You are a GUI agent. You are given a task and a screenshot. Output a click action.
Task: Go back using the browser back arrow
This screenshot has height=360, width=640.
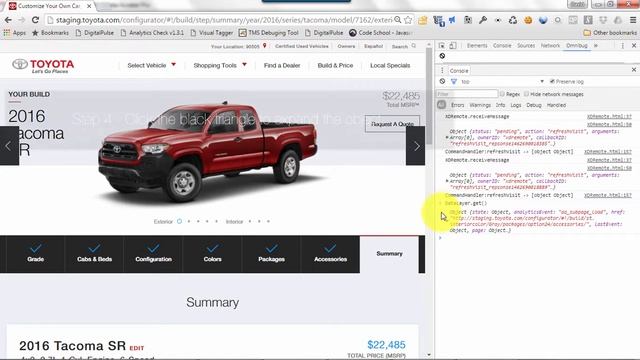[8, 20]
